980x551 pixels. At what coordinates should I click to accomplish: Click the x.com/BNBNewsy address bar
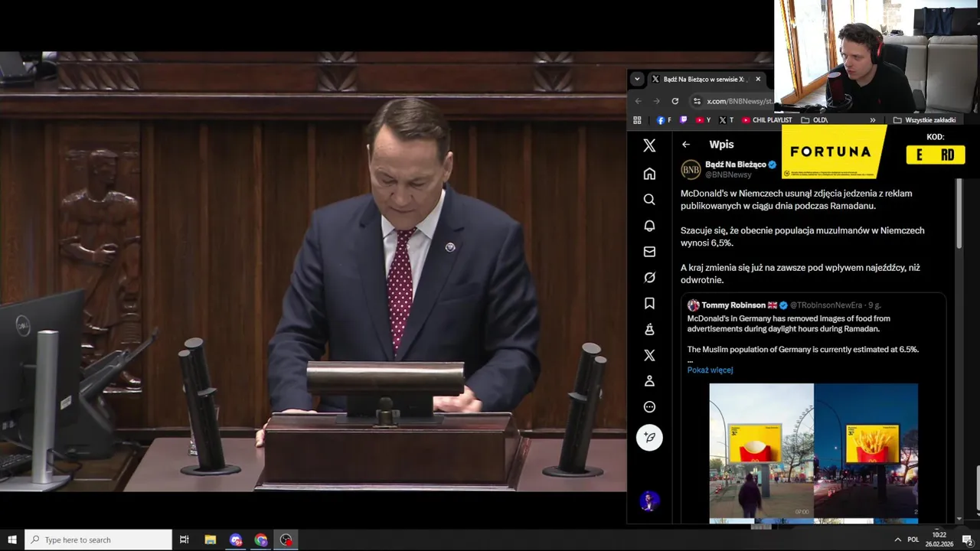(739, 101)
